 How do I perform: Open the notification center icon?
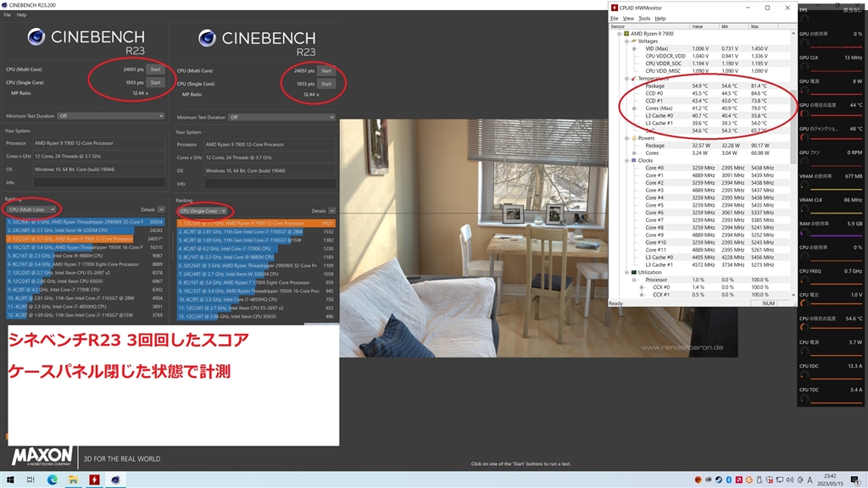click(x=856, y=480)
